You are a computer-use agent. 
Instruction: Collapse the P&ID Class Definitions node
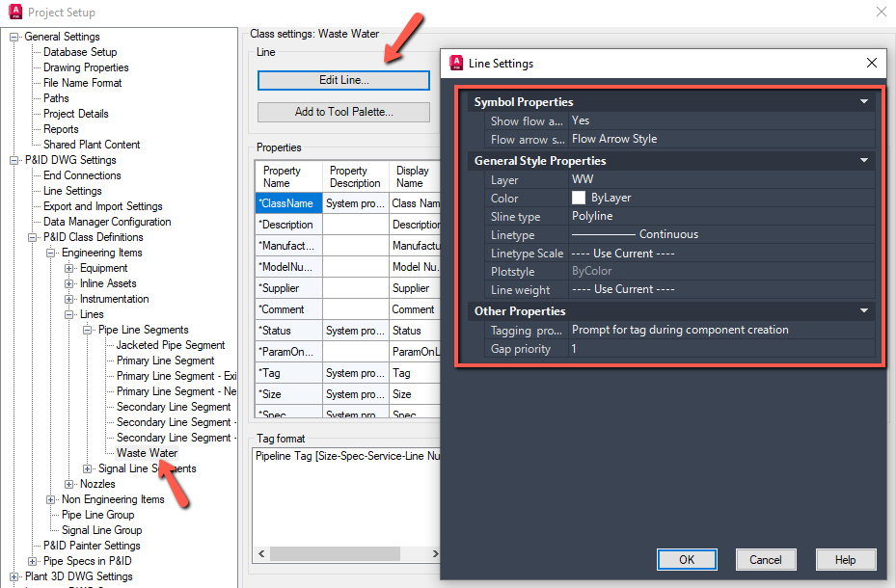point(33,237)
